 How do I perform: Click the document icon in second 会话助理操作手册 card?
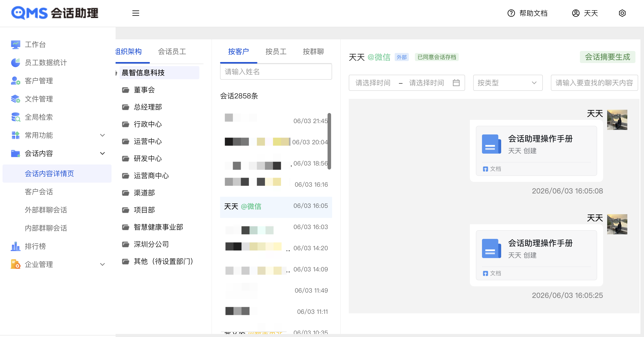(492, 248)
